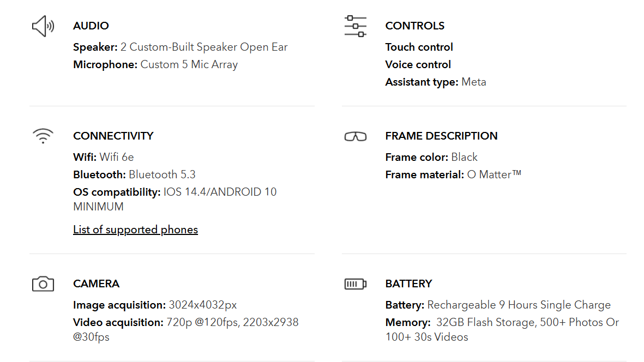Click the Touch control label
644x362 pixels.
pyautogui.click(x=419, y=47)
